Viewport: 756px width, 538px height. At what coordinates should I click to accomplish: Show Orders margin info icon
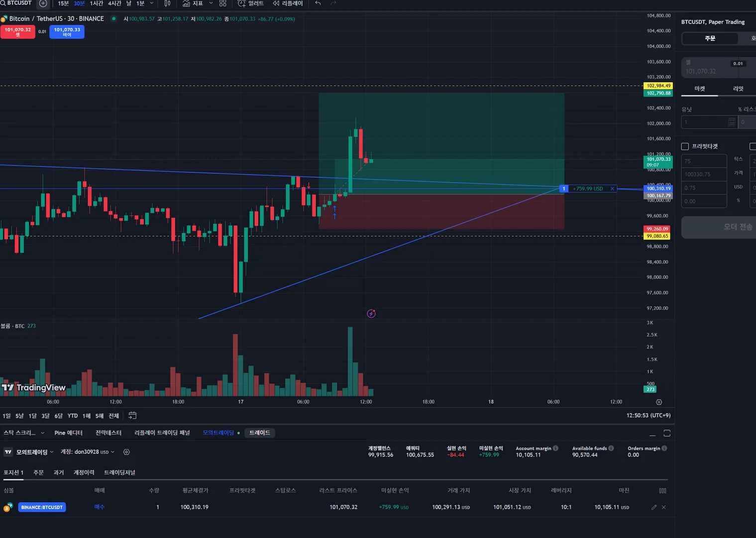pos(664,448)
